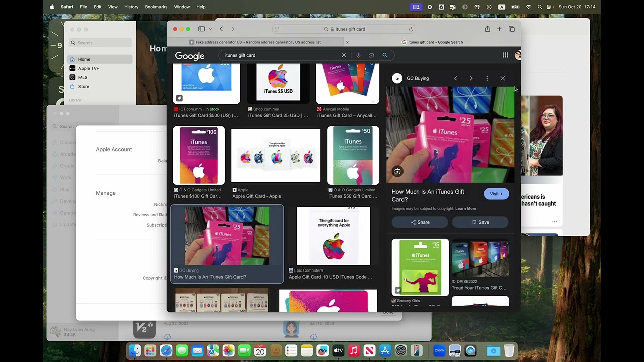Select Apple TV+ in TV sidebar
The width and height of the screenshot is (644, 362).
100,68
